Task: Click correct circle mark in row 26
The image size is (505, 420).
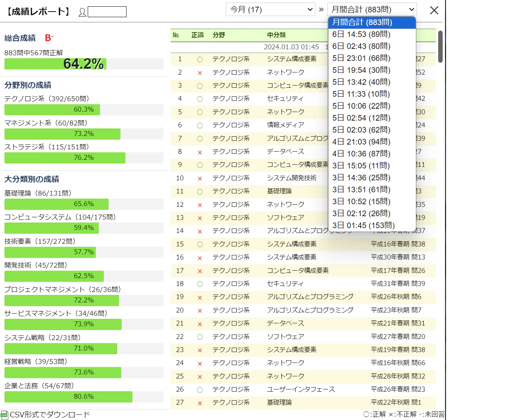Action: 200,390
